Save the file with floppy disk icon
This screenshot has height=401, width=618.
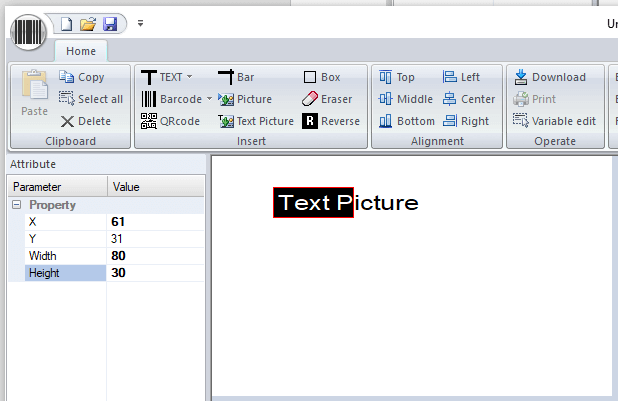110,24
